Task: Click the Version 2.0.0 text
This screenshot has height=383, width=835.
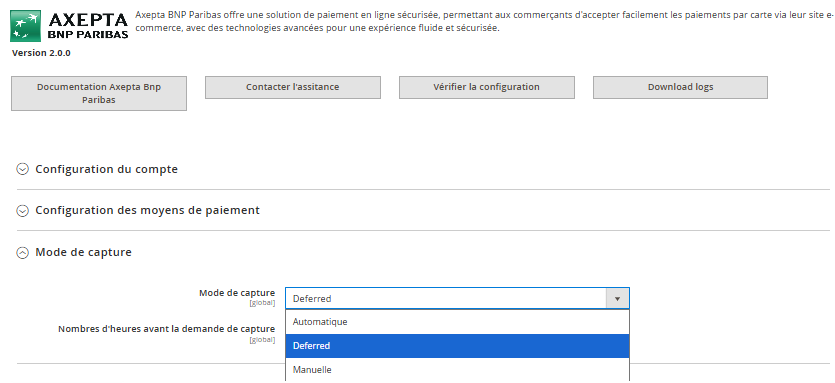Action: click(x=41, y=53)
